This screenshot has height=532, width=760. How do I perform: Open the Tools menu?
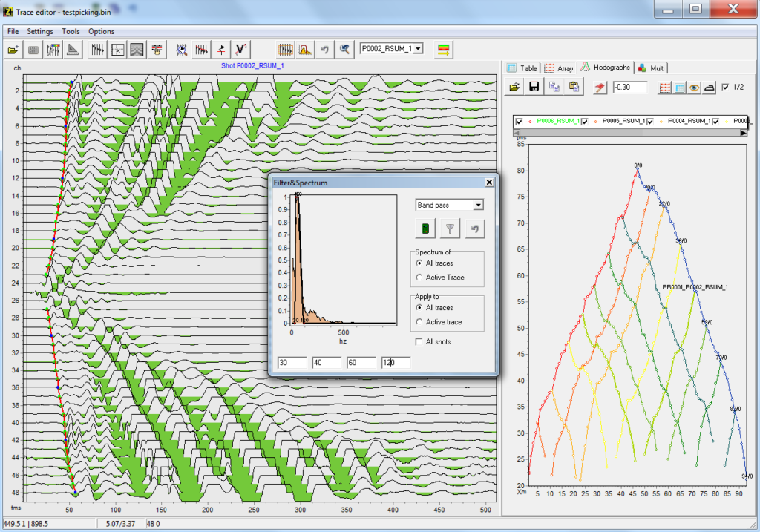(71, 31)
